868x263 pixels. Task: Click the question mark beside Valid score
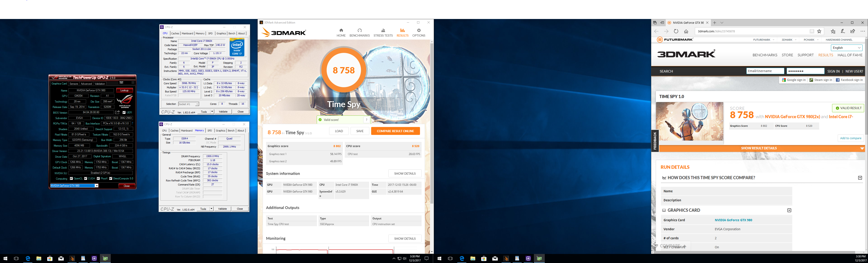[x=367, y=120]
